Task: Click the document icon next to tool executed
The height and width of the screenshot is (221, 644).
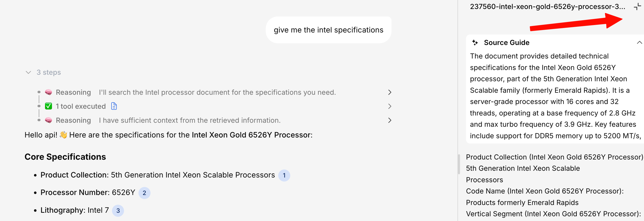Action: pos(114,106)
